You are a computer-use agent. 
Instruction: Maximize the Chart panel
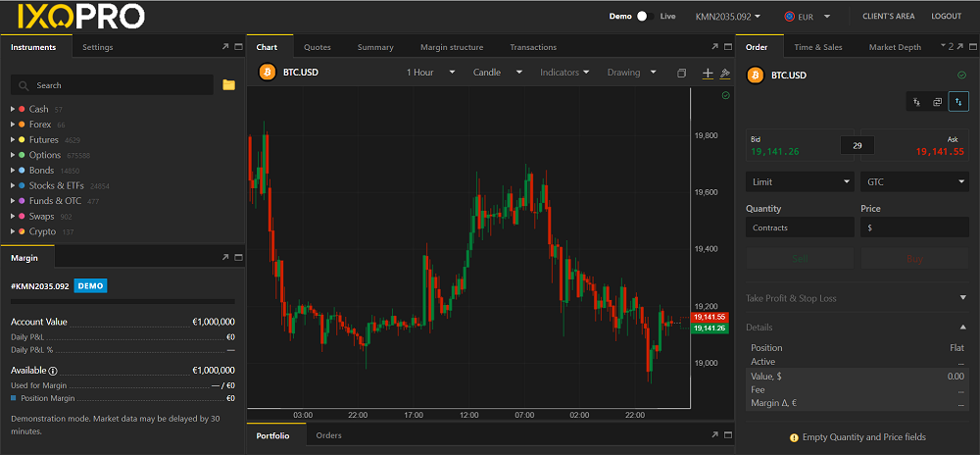point(728,47)
